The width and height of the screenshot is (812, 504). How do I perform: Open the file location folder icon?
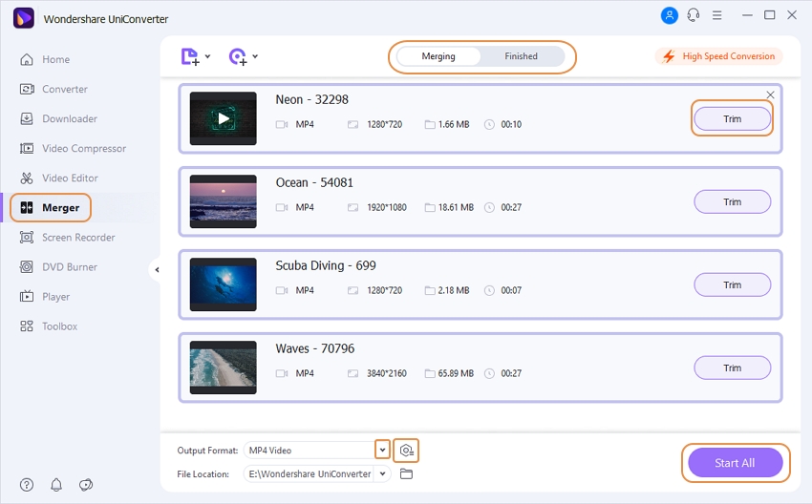406,473
